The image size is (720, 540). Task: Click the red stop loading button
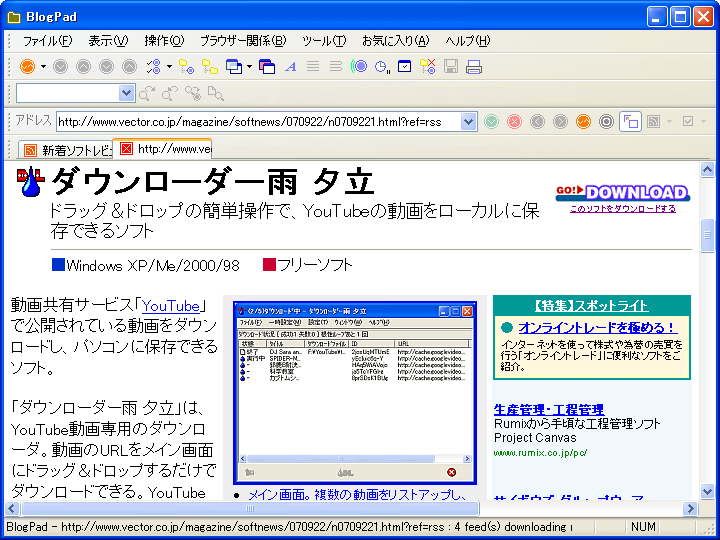514,122
